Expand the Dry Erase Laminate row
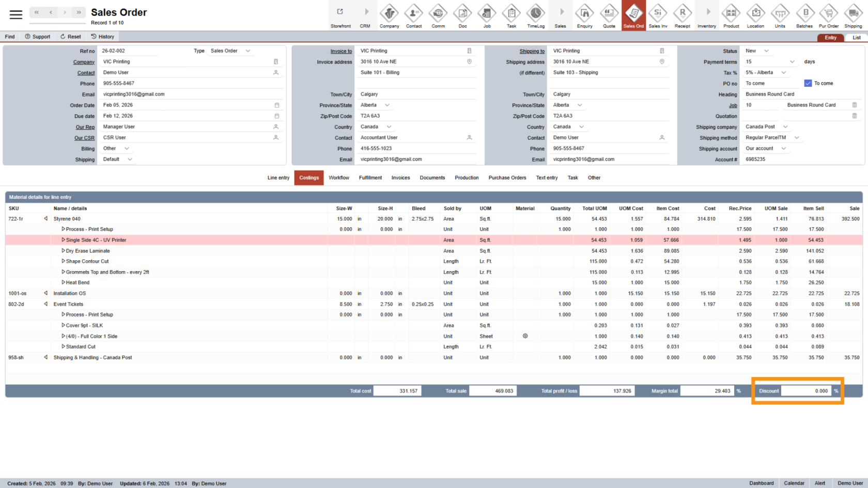868x488 pixels. 63,251
